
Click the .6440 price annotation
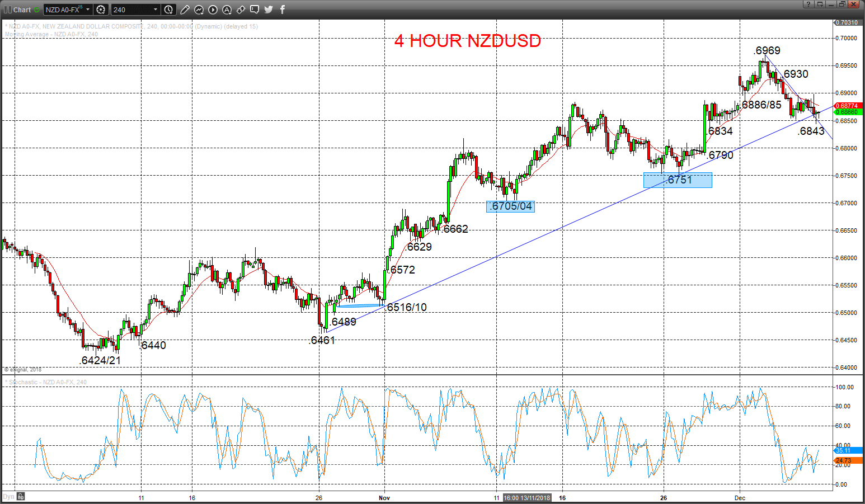pos(152,345)
